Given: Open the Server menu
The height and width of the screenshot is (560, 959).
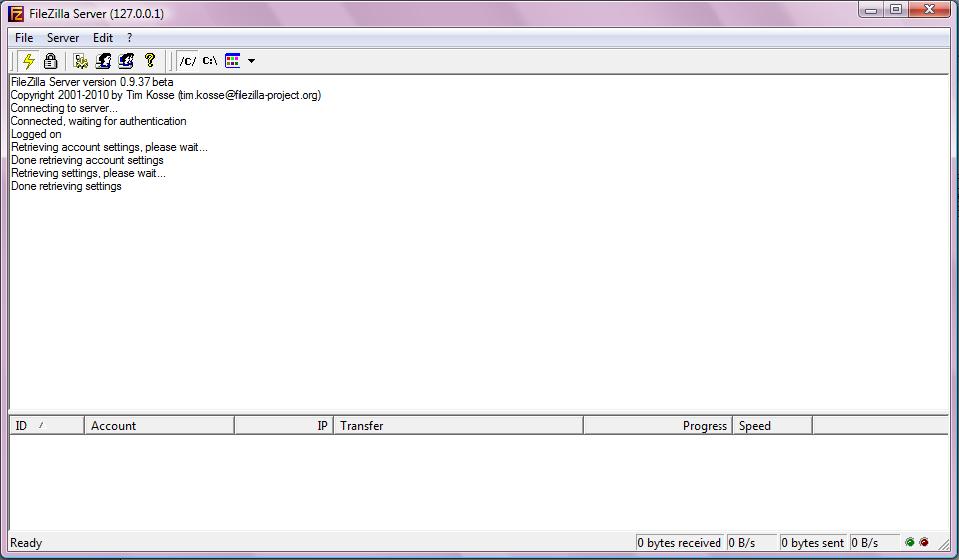Looking at the screenshot, I should pyautogui.click(x=63, y=38).
